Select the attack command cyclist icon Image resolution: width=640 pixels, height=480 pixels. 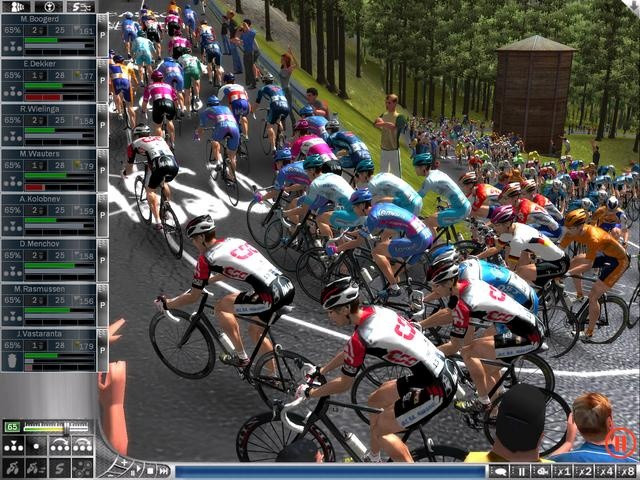pyautogui.click(x=13, y=468)
